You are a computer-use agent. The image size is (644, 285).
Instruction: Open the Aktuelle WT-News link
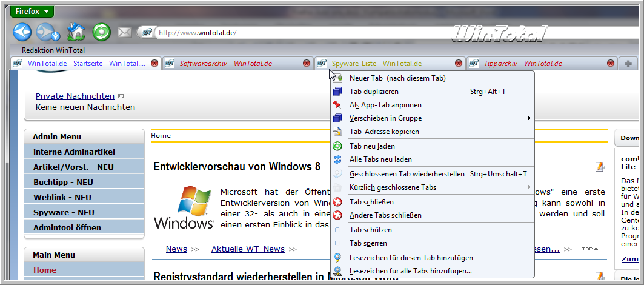(248, 249)
